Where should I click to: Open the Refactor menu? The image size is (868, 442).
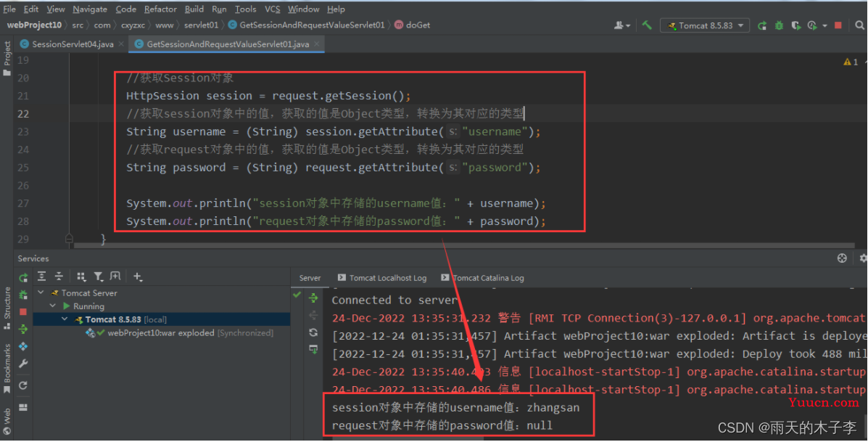(x=160, y=9)
